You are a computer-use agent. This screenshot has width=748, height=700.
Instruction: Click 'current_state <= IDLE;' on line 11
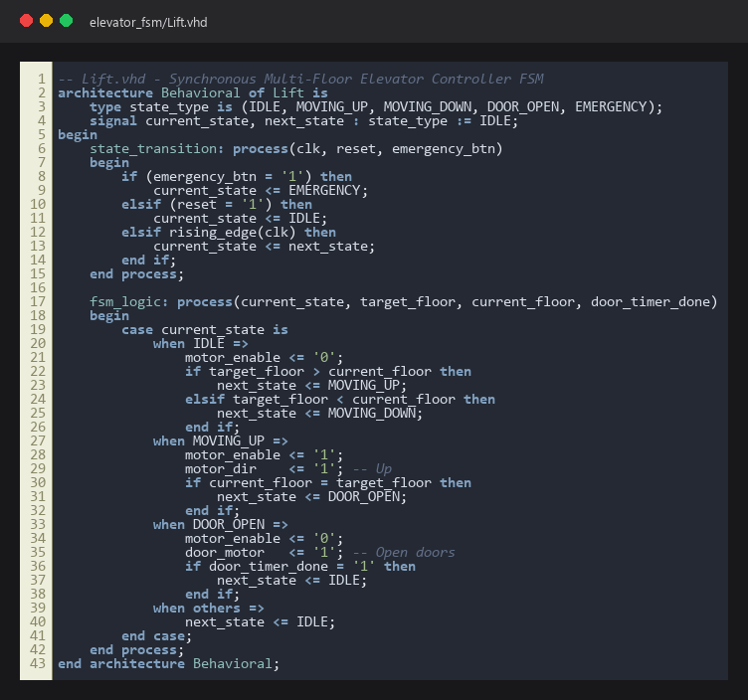(240, 219)
